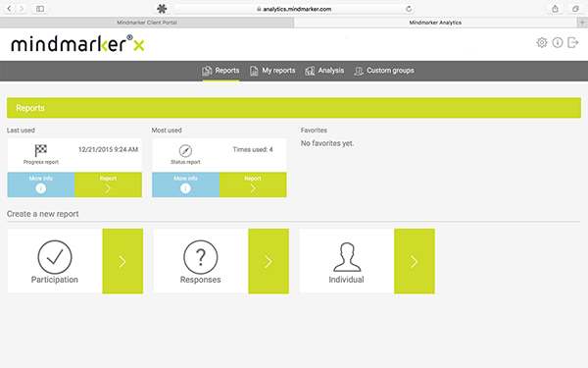
Task: Open Report for the Progress report
Action: tap(109, 184)
